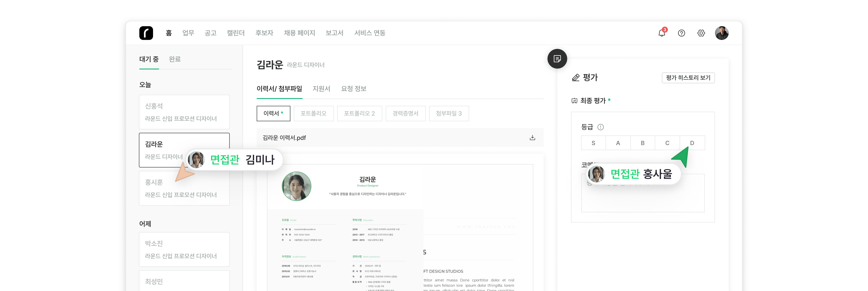Select the 경력증명서 file button
This screenshot has width=868, height=291.
[x=405, y=113]
